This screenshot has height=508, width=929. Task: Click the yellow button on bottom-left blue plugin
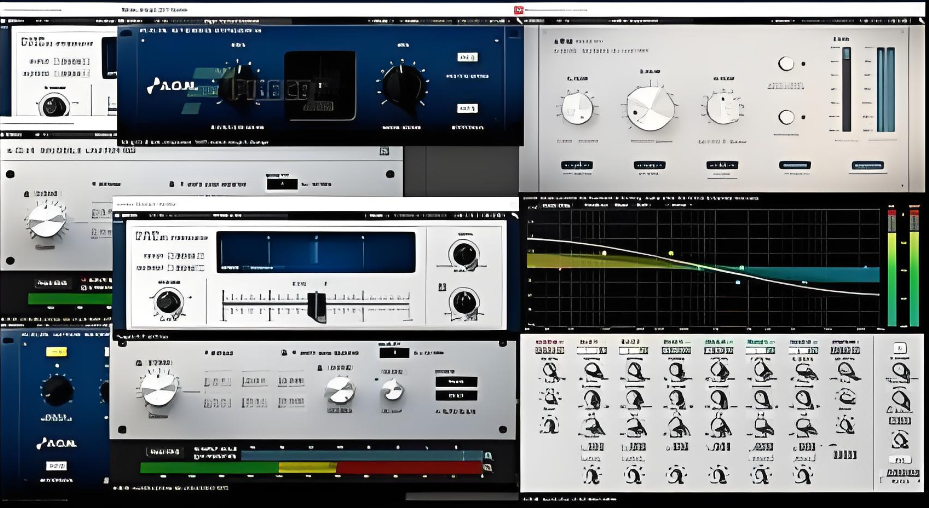click(x=56, y=352)
